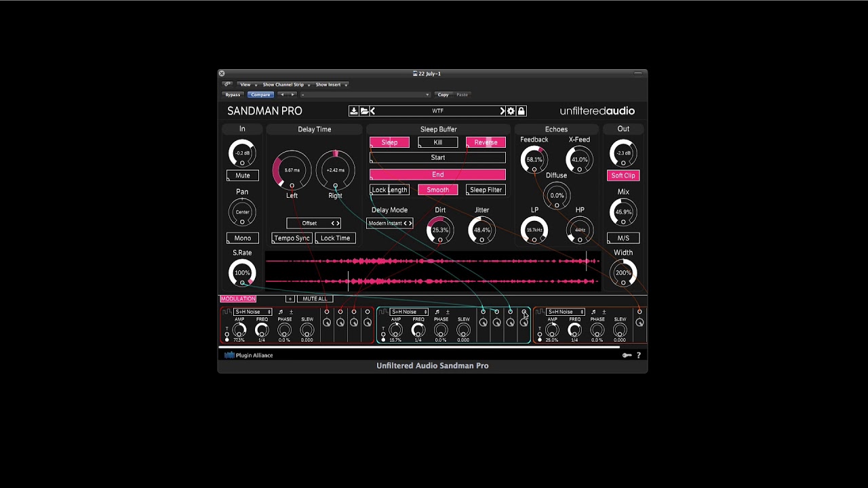The height and width of the screenshot is (488, 868).
Task: Toggle Soft Clip on output
Action: click(623, 176)
